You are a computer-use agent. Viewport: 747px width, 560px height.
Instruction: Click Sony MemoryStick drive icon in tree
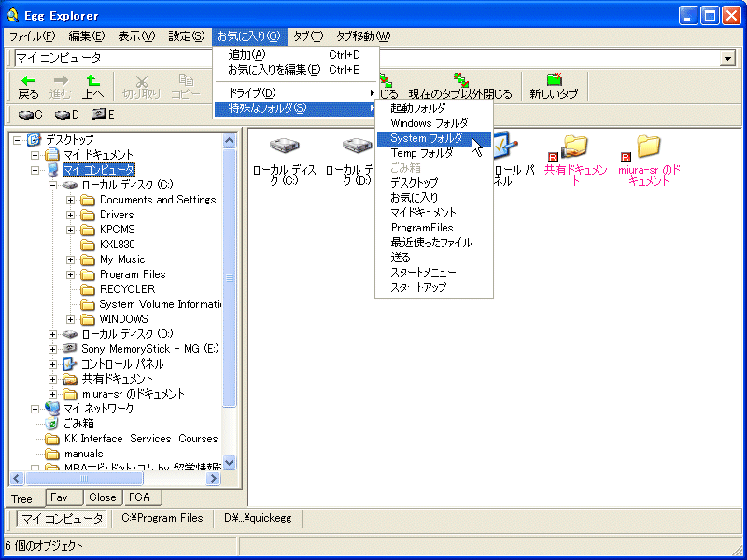point(69,348)
